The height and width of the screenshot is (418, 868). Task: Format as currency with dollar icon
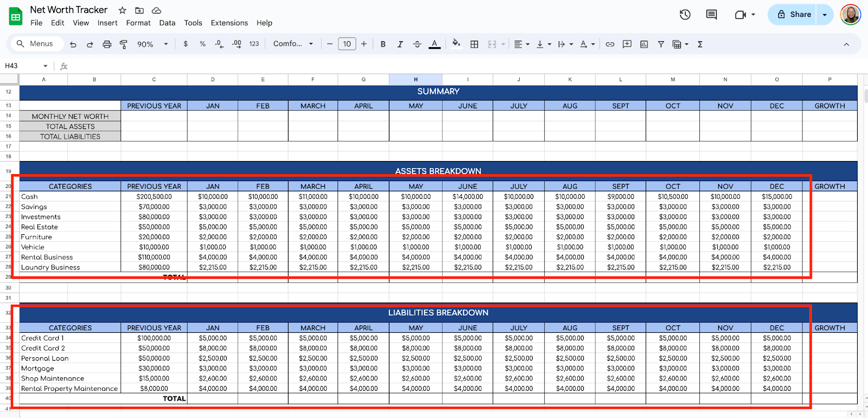(x=186, y=44)
